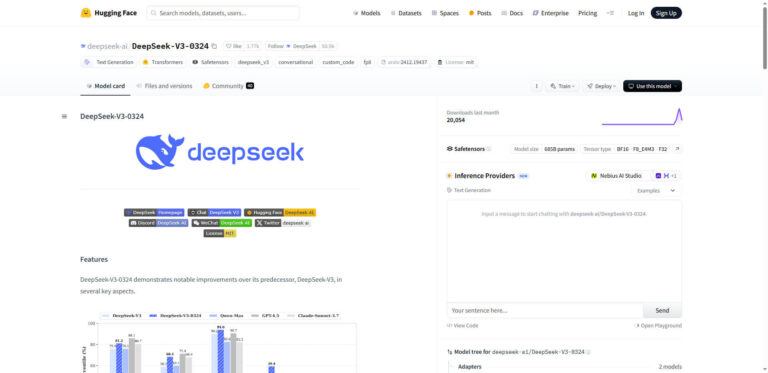Click the fp8 tag
The height and width of the screenshot is (373, 768).
pyautogui.click(x=367, y=62)
